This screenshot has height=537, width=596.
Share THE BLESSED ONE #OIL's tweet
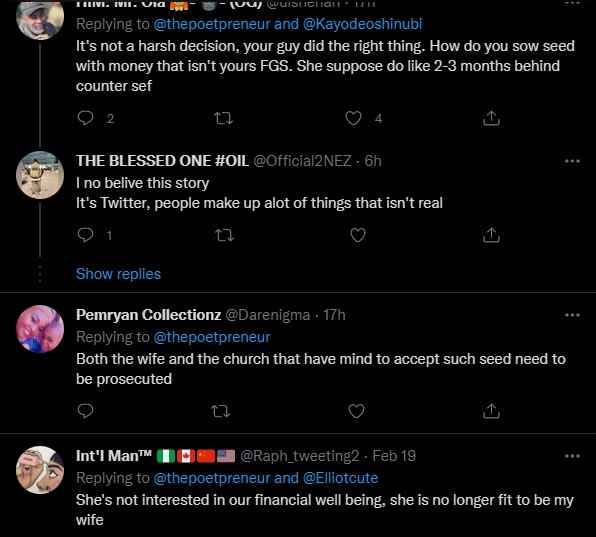pos(491,235)
